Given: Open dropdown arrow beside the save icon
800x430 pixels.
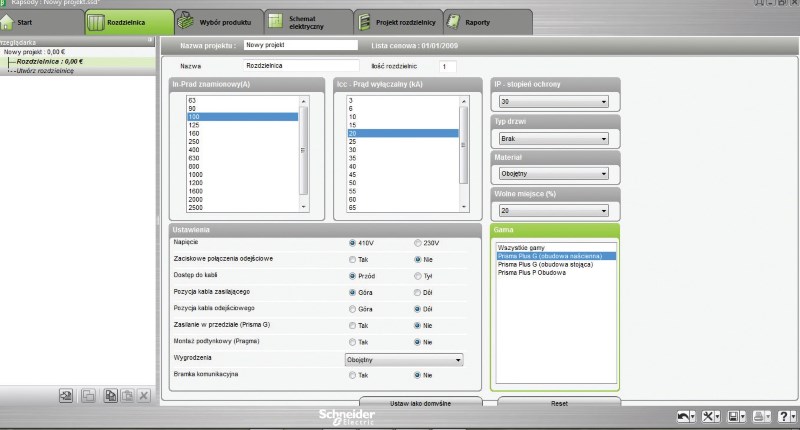Looking at the screenshot, I should (743, 417).
